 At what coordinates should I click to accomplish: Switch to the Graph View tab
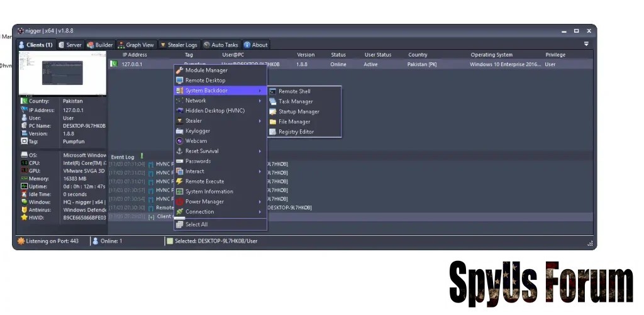point(136,45)
